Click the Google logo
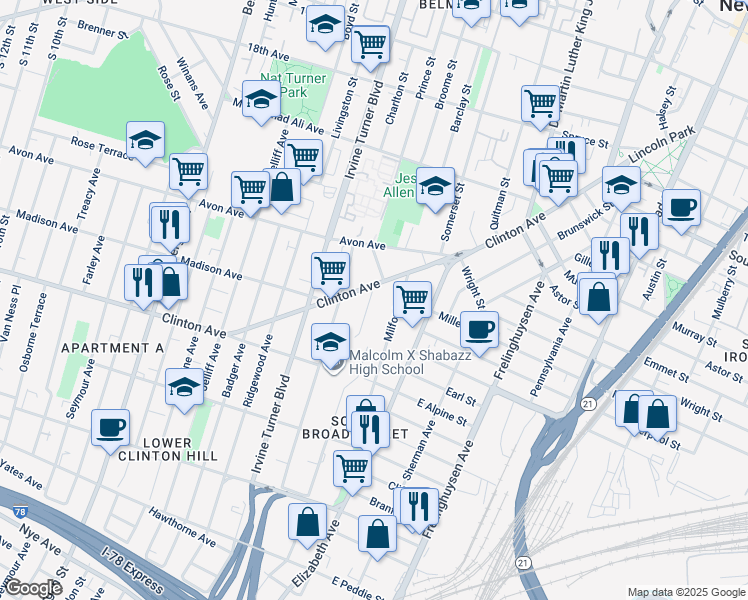Screen dimensions: 748x600 32,588
